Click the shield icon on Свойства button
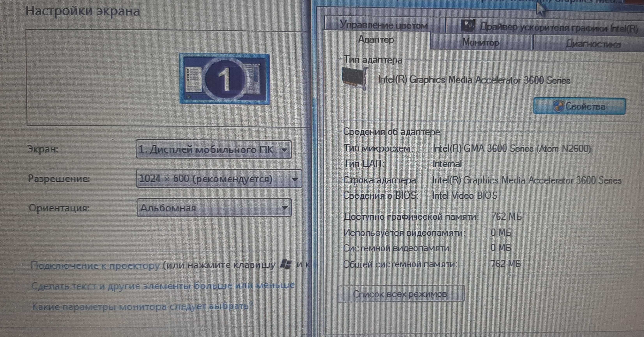This screenshot has height=337, width=644. (558, 106)
